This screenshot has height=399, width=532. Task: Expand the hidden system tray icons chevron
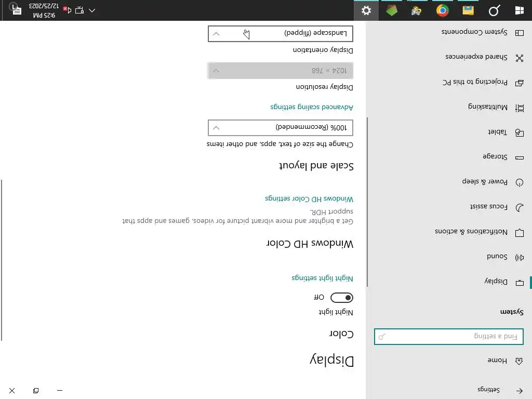92,10
